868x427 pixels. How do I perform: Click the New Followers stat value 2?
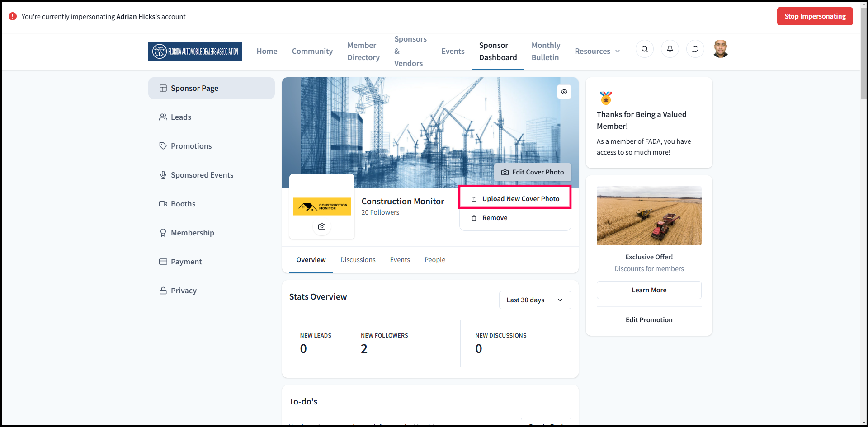pos(364,349)
